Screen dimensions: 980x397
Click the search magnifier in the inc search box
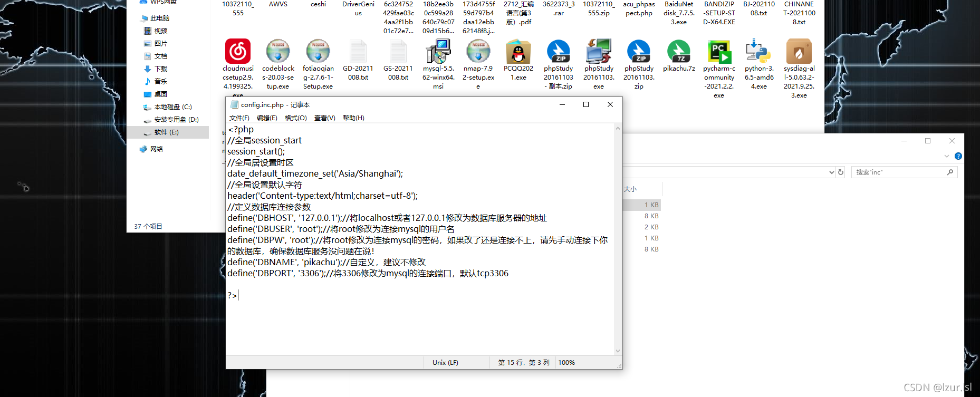950,172
